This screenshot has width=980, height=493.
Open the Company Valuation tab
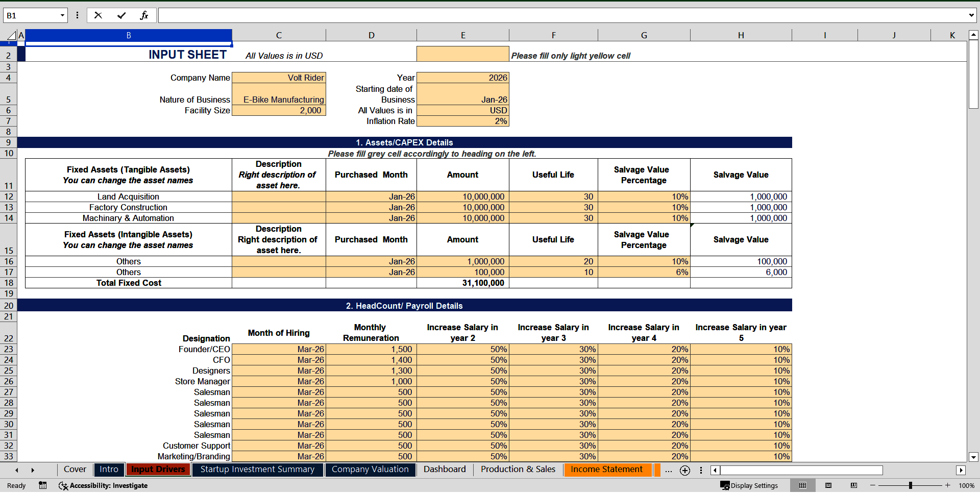[370, 470]
